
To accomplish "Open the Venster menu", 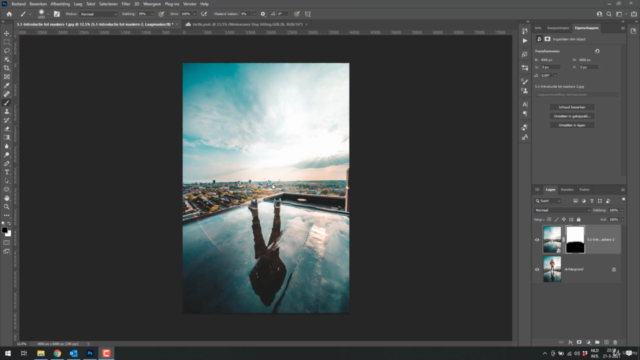I will 190,4.
